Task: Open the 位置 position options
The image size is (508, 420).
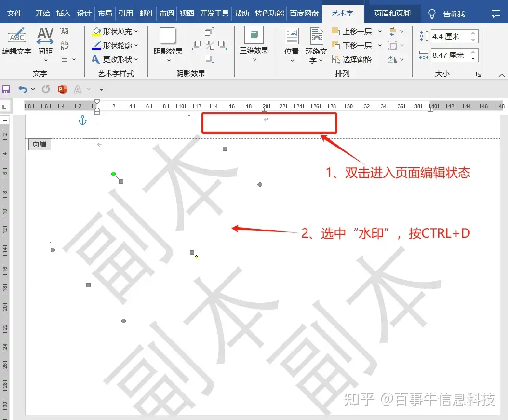Action: pyautogui.click(x=292, y=38)
